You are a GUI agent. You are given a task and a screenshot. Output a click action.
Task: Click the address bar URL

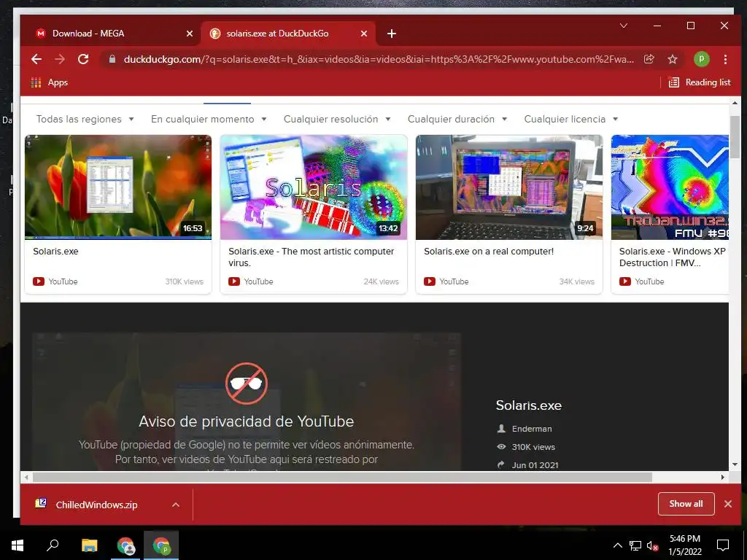coord(379,59)
